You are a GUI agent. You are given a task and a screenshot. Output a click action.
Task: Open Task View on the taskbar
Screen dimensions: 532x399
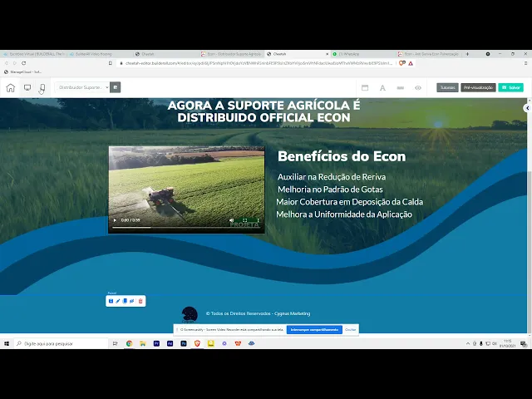pos(115,343)
